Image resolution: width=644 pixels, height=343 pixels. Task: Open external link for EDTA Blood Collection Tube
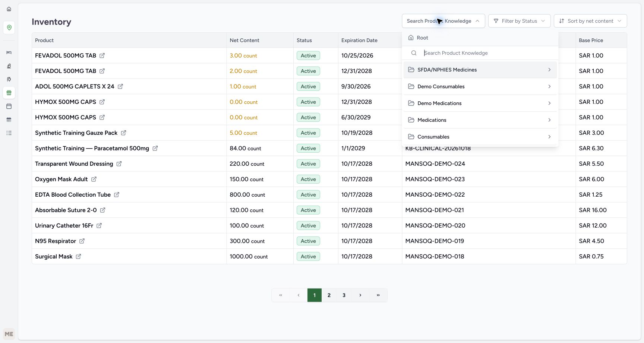point(117,195)
